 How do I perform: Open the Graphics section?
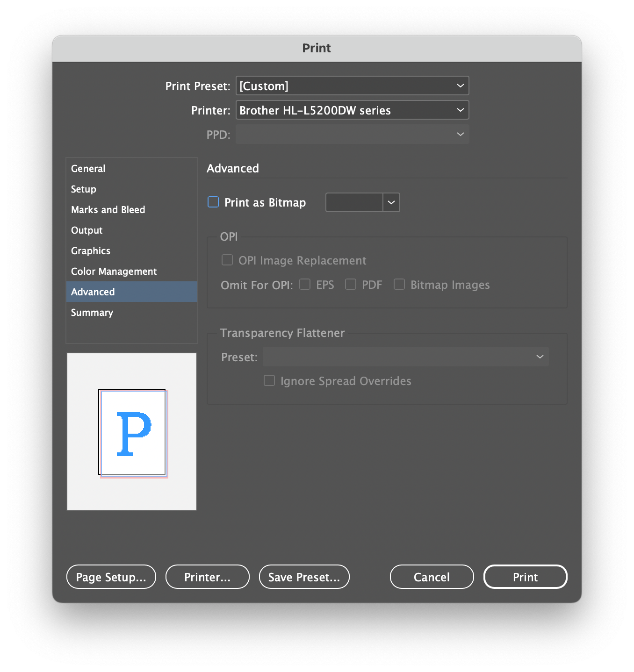pyautogui.click(x=91, y=251)
